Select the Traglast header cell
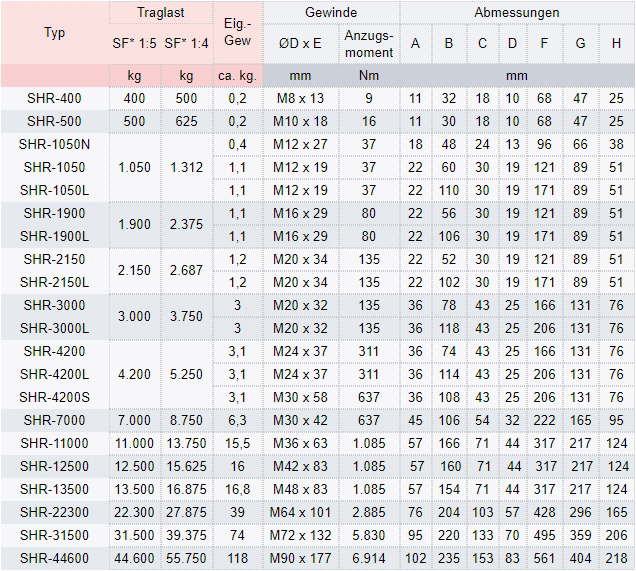 point(160,13)
